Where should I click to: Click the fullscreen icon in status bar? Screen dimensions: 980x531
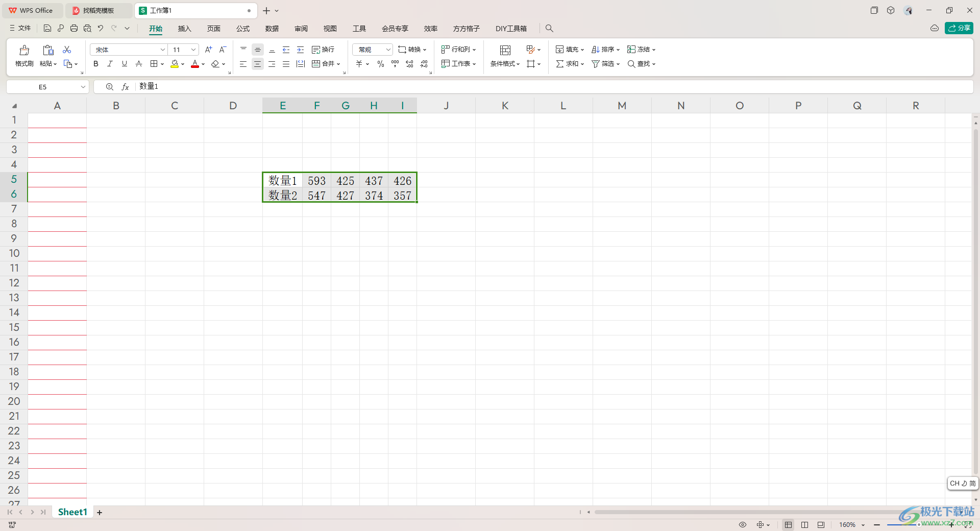pyautogui.click(x=968, y=525)
